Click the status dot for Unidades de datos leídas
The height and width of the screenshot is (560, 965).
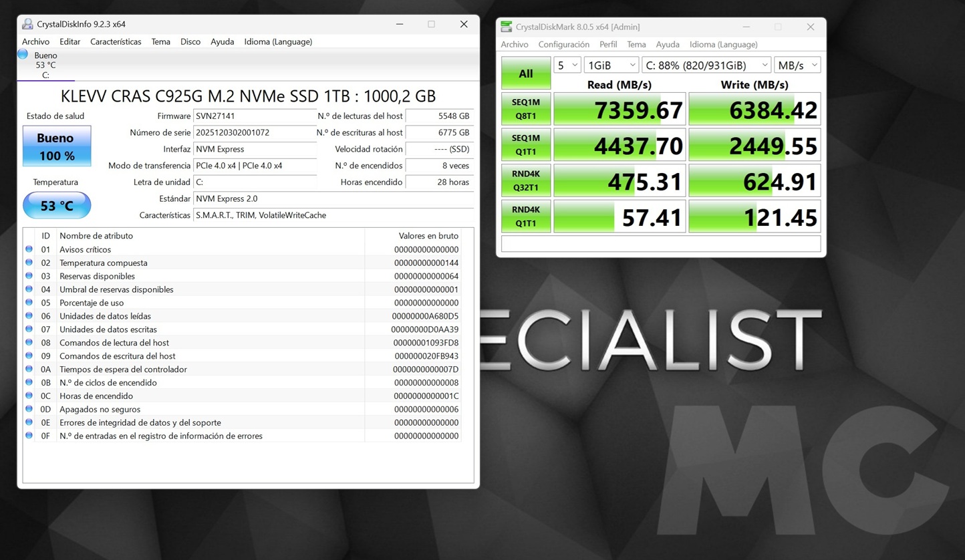pos(29,316)
